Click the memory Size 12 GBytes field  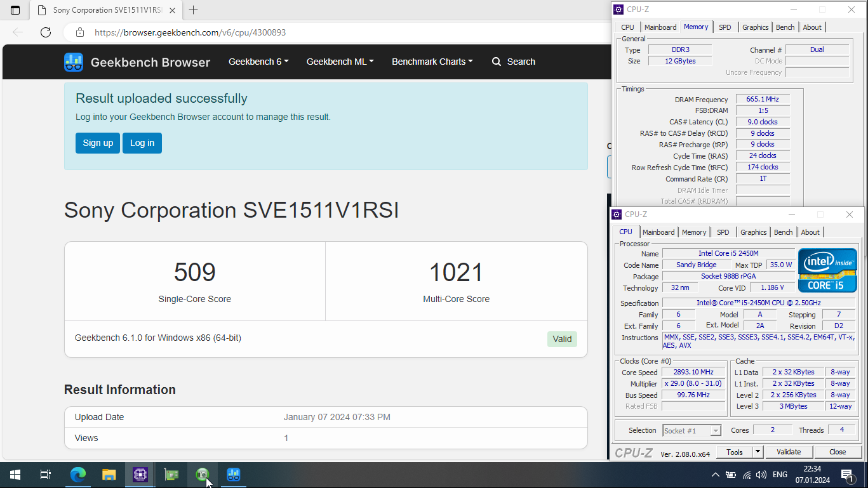click(x=680, y=61)
